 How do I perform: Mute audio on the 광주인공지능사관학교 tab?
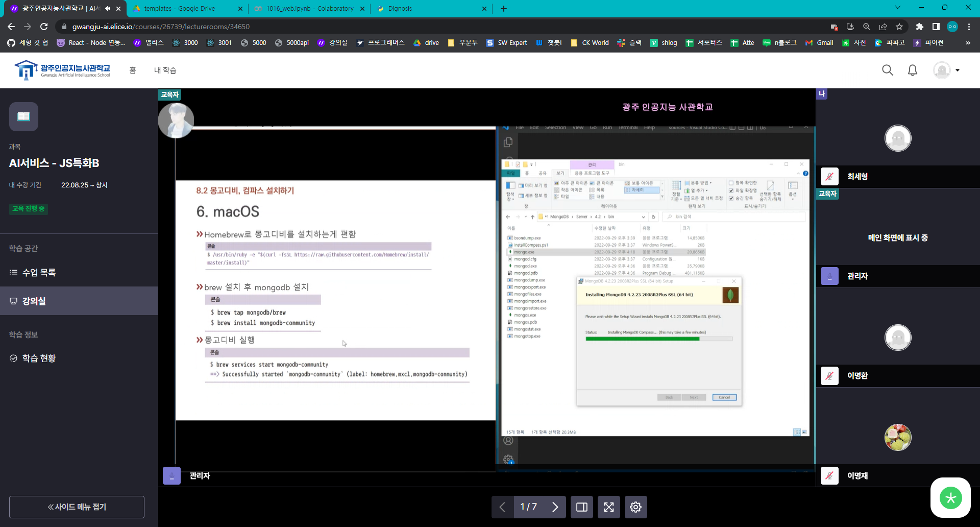pyautogui.click(x=107, y=9)
